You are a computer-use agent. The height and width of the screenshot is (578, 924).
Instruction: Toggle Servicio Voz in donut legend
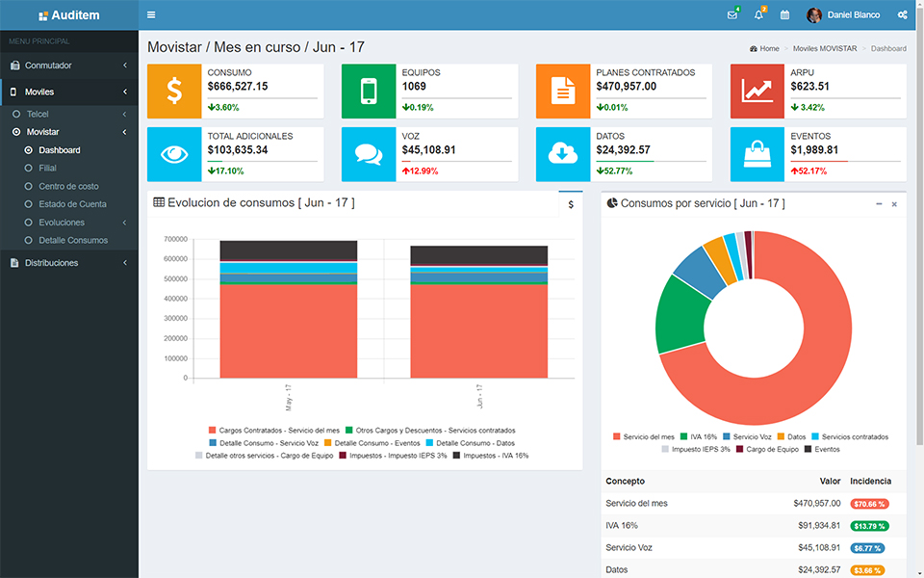pyautogui.click(x=747, y=437)
